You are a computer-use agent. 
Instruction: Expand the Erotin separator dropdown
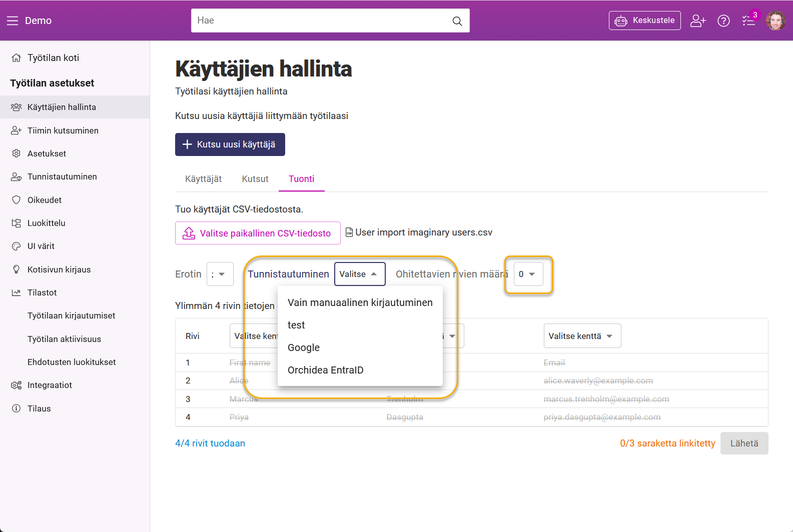click(x=220, y=274)
